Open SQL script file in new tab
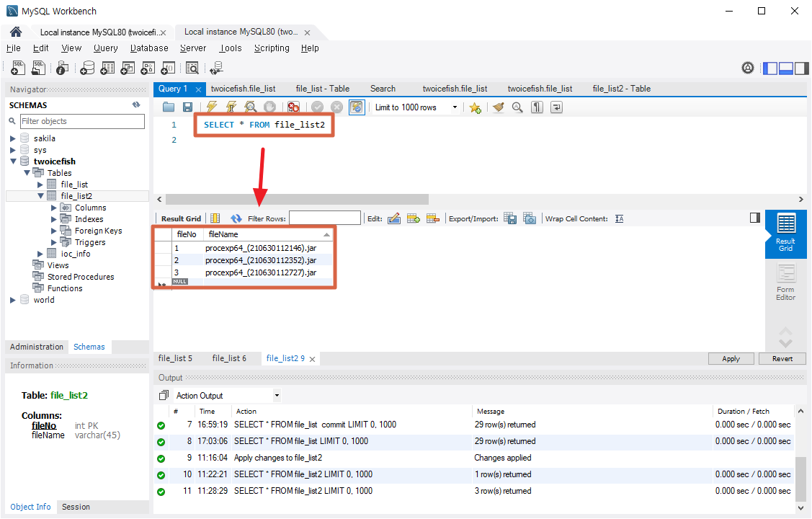This screenshot has height=519, width=812. point(38,68)
